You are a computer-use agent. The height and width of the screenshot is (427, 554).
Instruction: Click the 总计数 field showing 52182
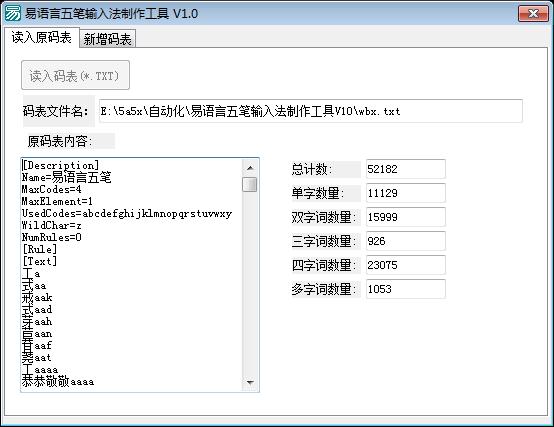coord(406,169)
